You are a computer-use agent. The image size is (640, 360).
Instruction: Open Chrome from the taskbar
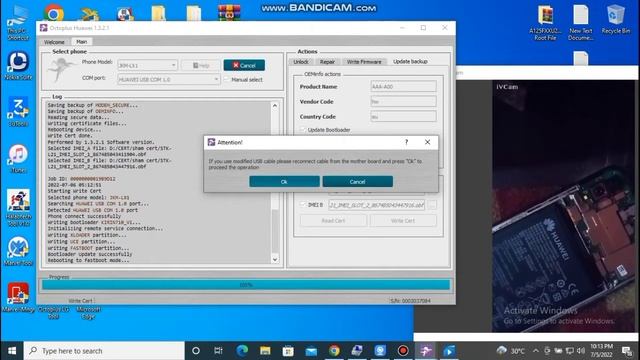[334, 351]
